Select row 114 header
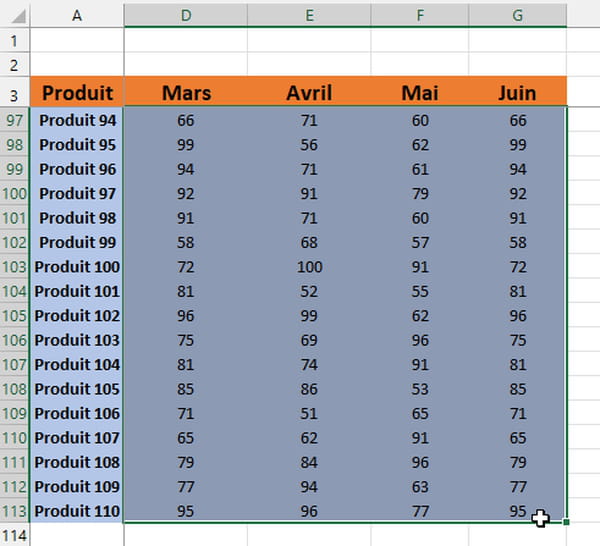Image resolution: width=600 pixels, height=546 pixels. pos(15,535)
